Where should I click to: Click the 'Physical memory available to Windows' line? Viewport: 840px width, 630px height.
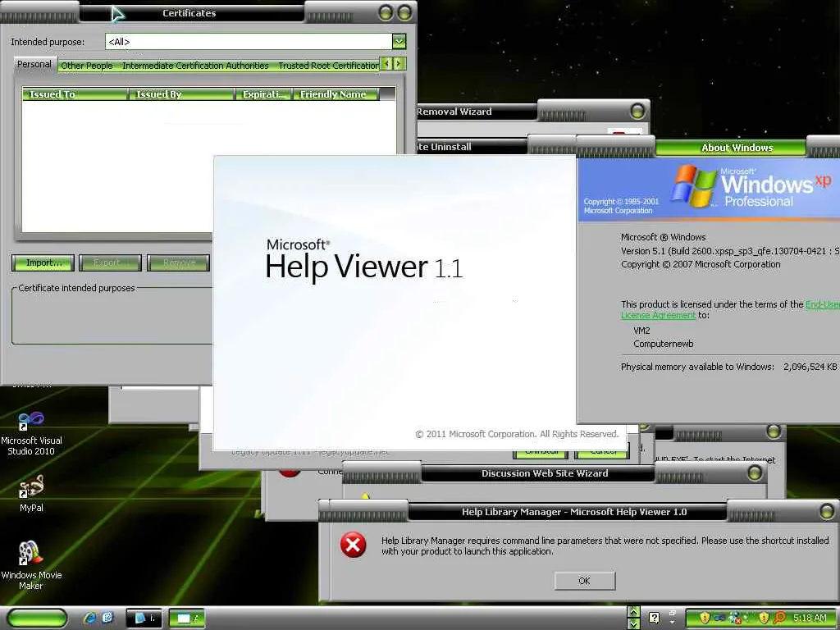coord(729,367)
